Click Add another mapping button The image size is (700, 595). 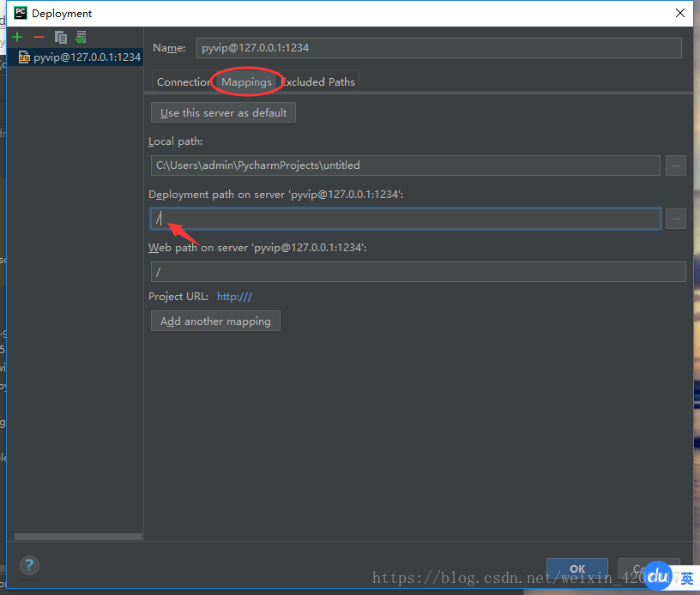215,322
